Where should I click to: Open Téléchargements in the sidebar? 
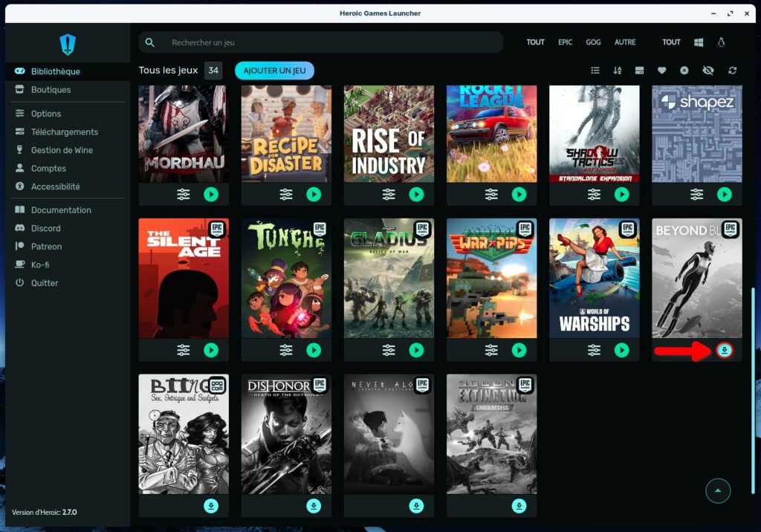64,132
